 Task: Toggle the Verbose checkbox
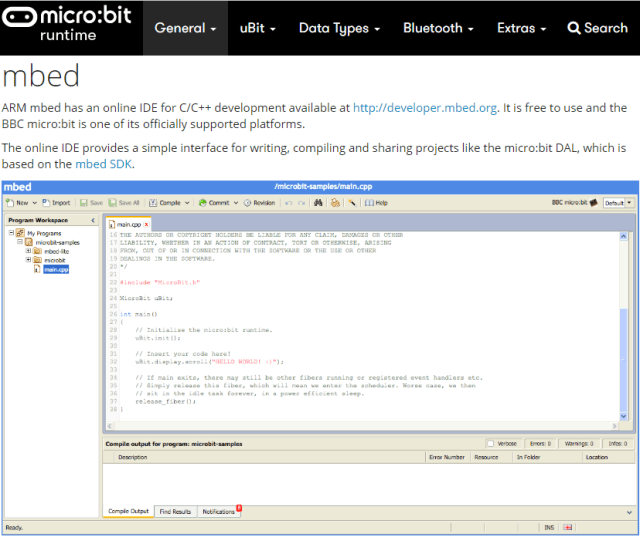coord(489,443)
